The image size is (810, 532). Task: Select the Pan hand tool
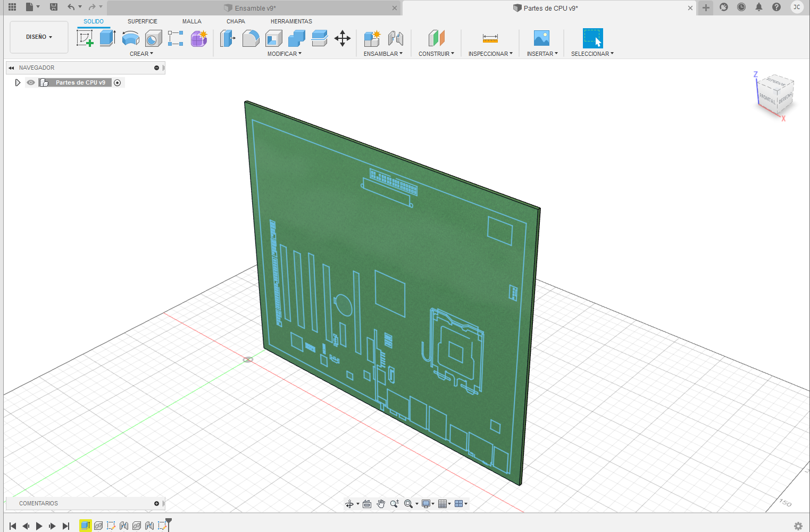[381, 504]
